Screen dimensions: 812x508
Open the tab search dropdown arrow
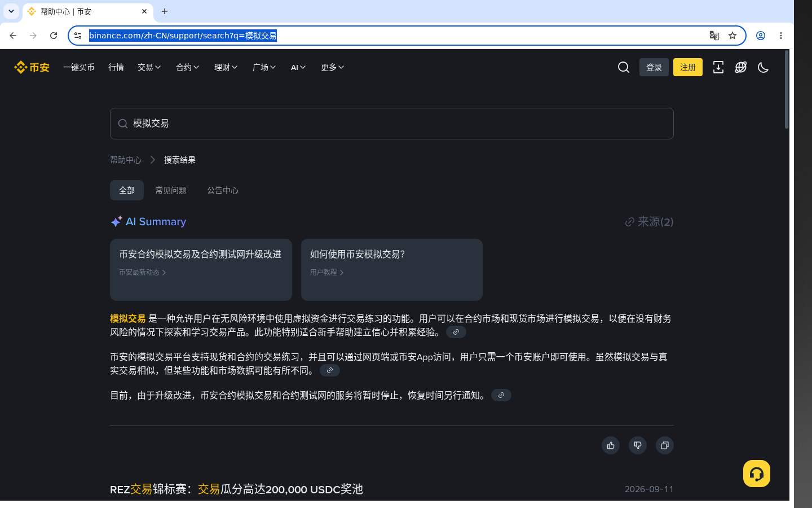[x=11, y=11]
